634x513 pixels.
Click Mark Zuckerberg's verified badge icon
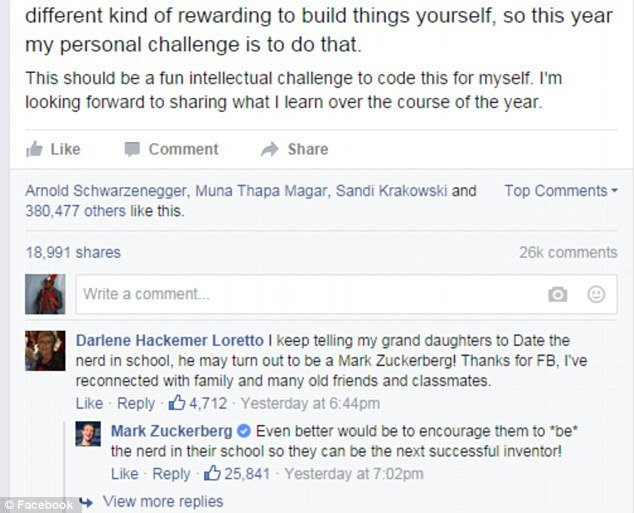click(242, 432)
